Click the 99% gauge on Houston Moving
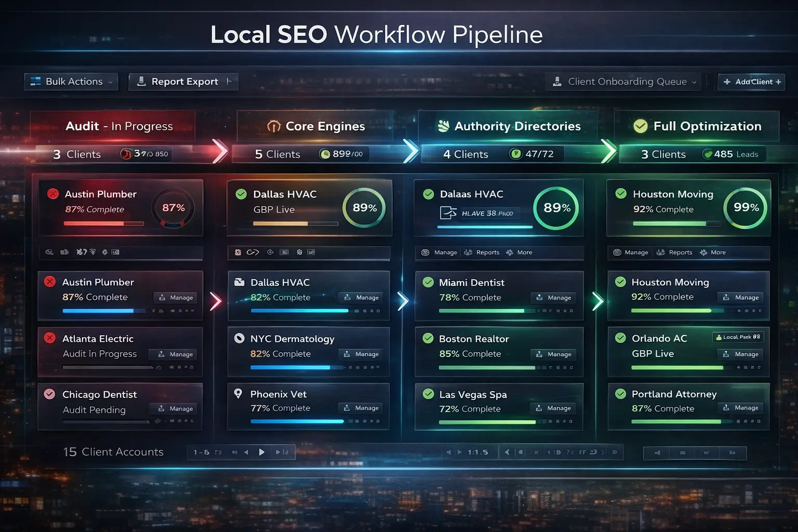This screenshot has width=798, height=532. coord(746,208)
